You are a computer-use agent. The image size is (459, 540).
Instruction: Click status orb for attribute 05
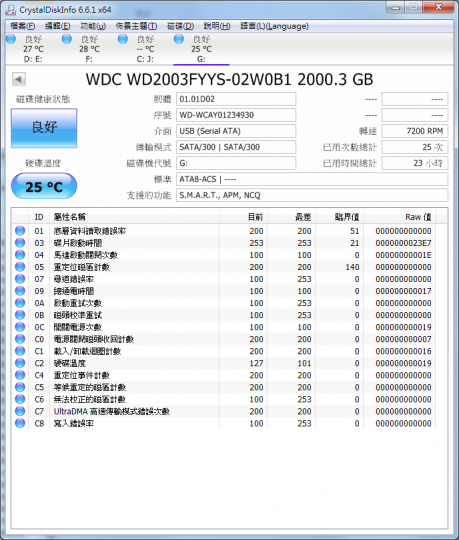click(x=20, y=267)
